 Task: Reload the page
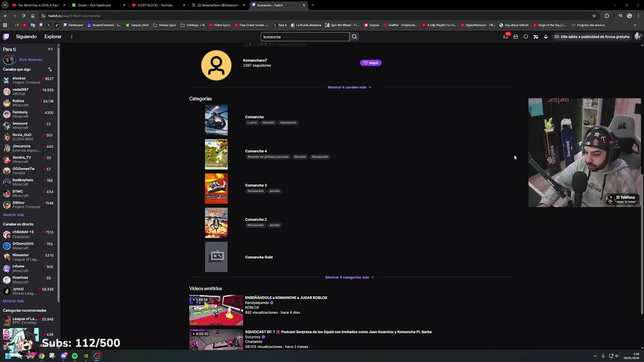[x=24, y=16]
